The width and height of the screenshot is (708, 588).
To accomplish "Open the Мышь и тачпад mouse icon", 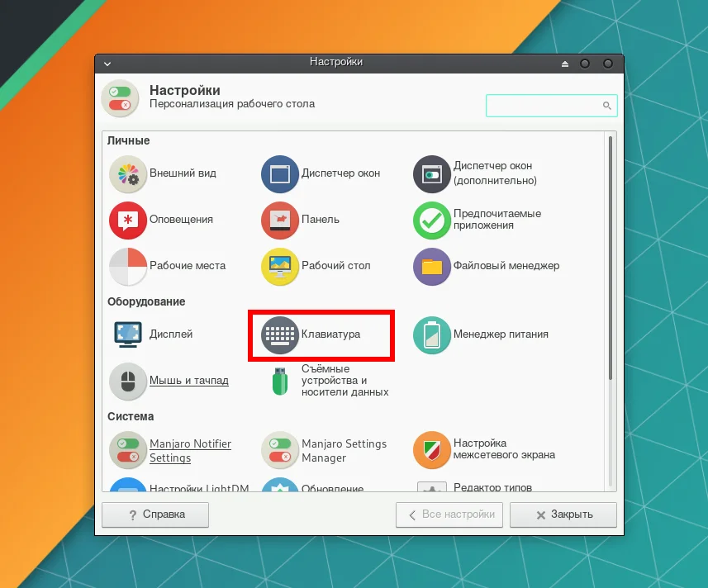I will [128, 382].
